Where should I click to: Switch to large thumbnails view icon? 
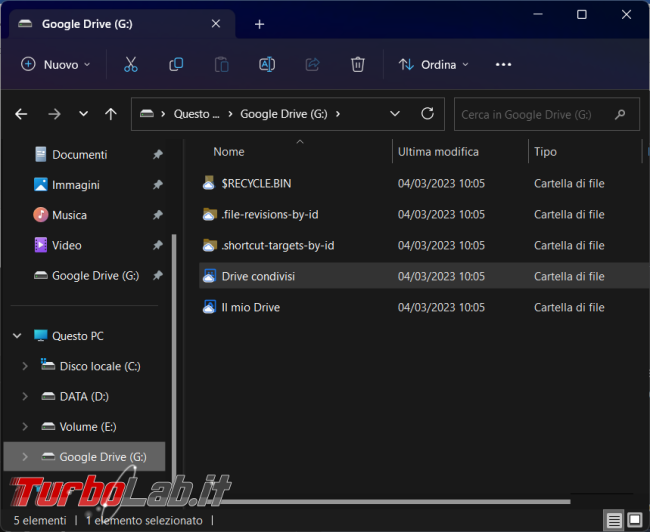635,520
